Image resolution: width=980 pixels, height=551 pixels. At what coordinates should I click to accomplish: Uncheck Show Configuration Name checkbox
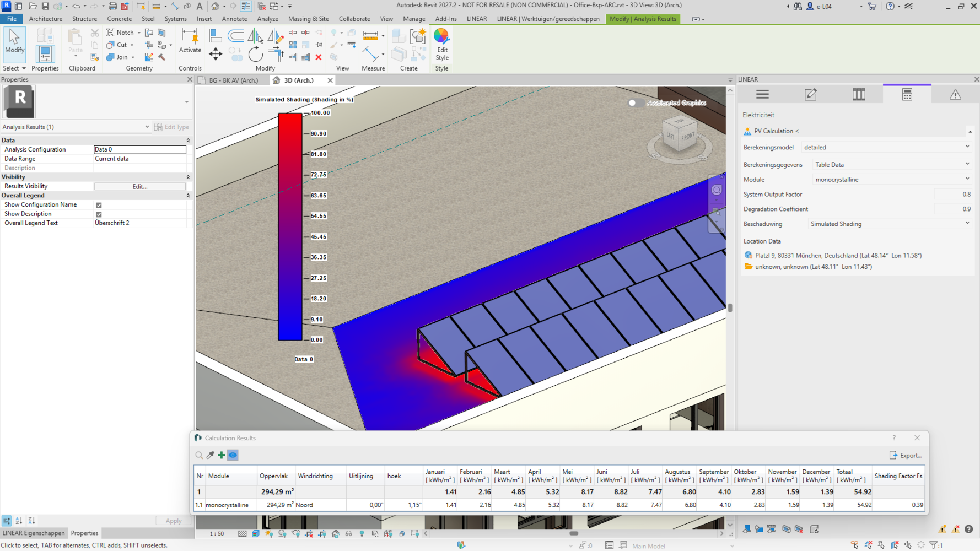[99, 205]
